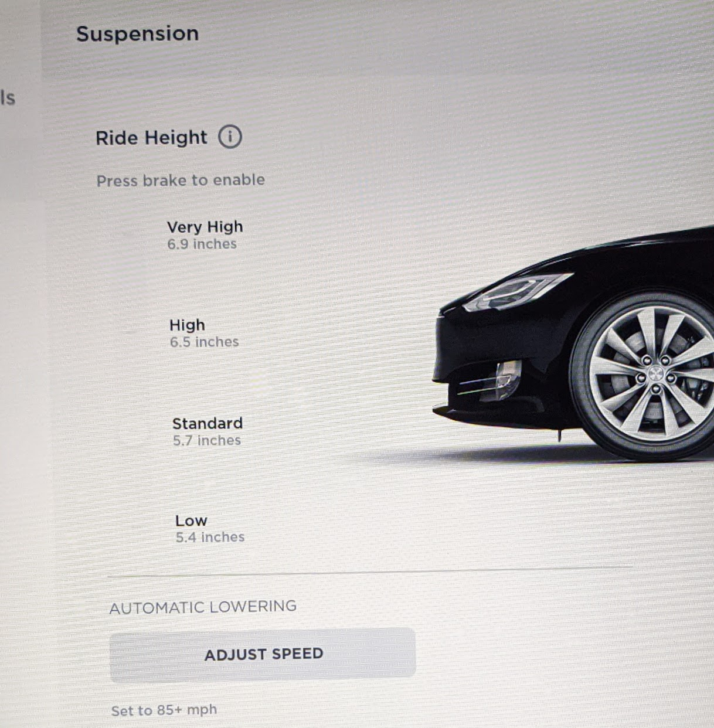Tap the 6.9 inches value

(x=202, y=244)
